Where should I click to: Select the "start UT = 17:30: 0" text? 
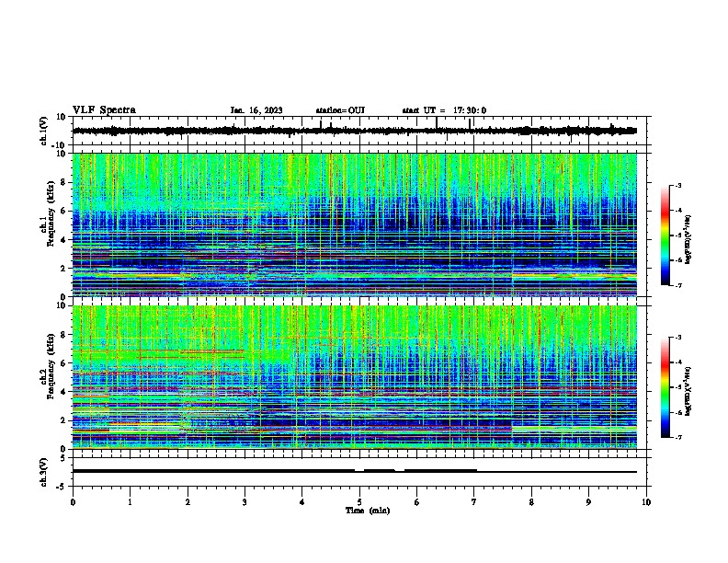(x=444, y=110)
